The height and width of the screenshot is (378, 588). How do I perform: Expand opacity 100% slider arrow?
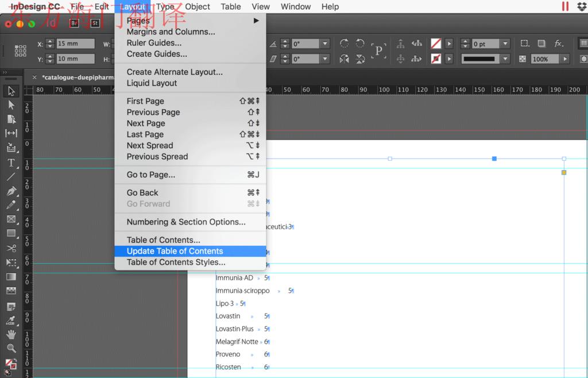point(565,59)
